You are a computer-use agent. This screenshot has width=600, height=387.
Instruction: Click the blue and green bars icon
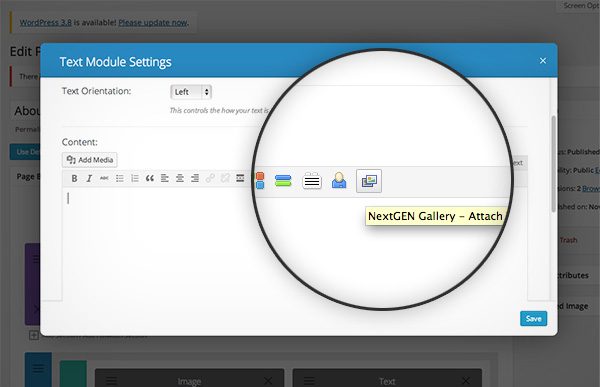click(283, 181)
